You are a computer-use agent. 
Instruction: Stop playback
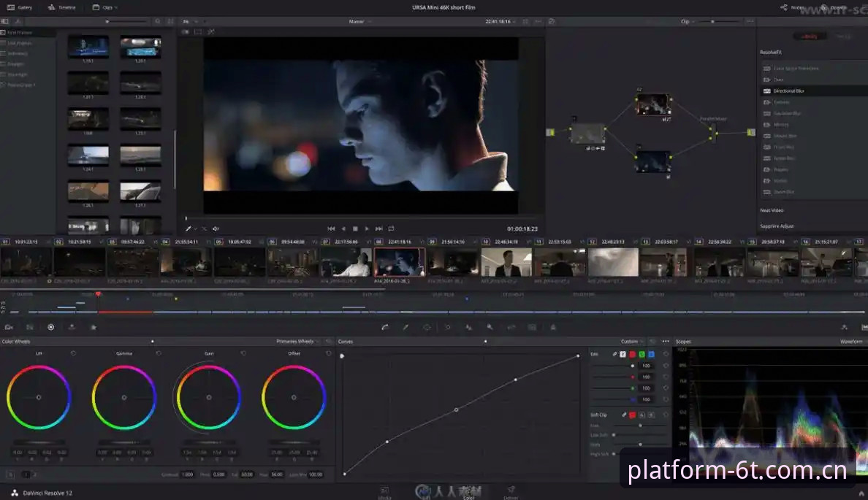(x=355, y=228)
